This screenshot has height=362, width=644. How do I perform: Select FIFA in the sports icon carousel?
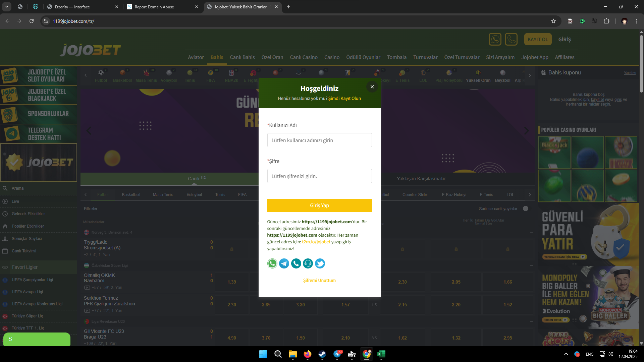[211, 76]
